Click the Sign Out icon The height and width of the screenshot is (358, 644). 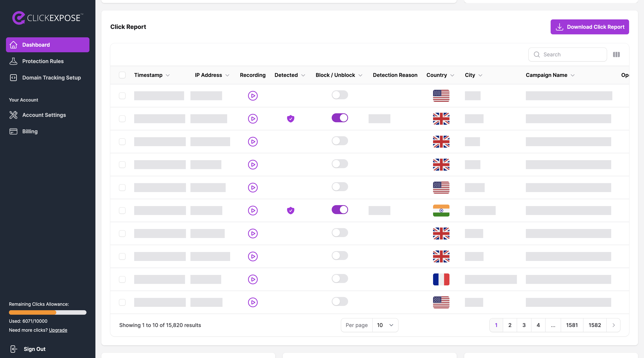pyautogui.click(x=14, y=349)
